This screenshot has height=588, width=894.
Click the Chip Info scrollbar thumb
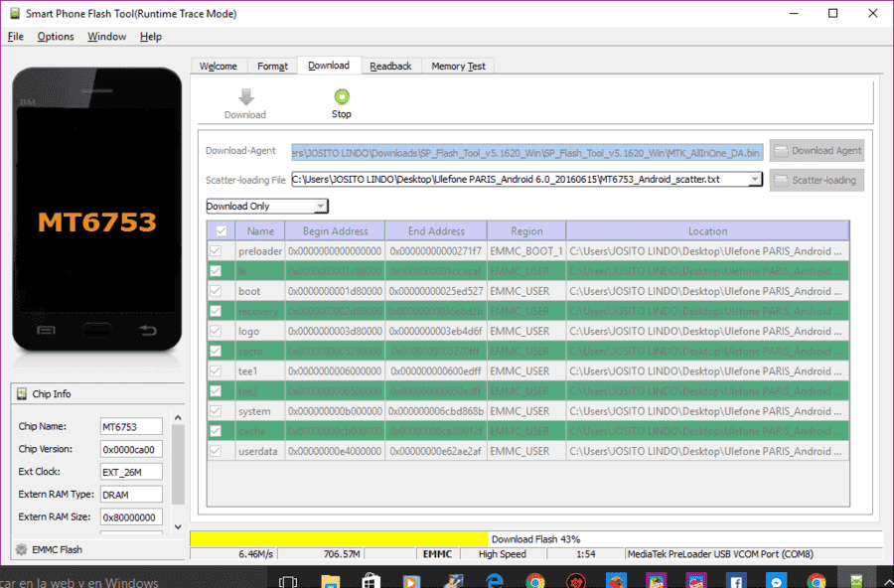coord(178,464)
